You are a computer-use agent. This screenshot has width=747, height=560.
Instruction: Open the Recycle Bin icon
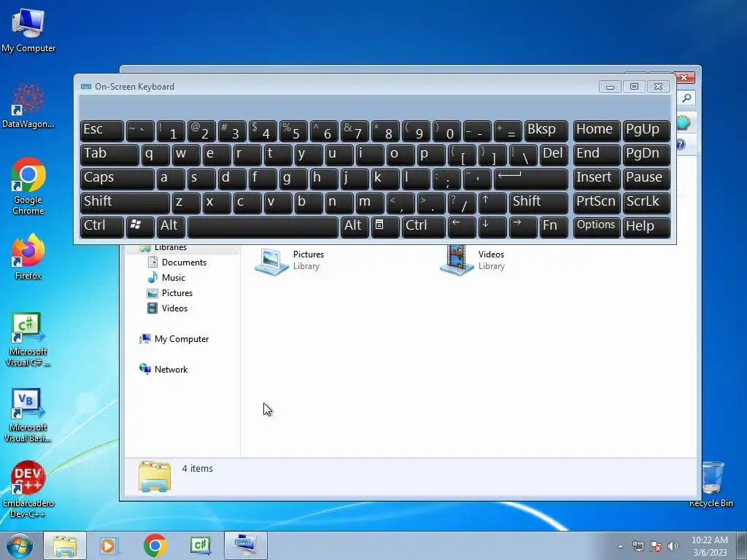click(711, 484)
